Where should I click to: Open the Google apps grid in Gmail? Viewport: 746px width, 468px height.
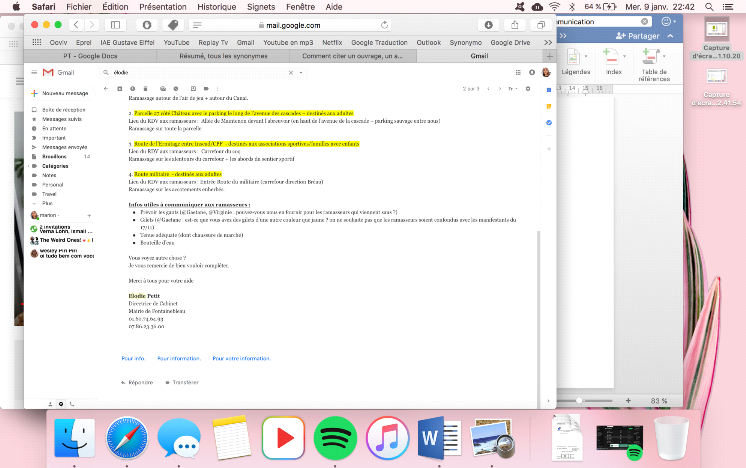[518, 72]
